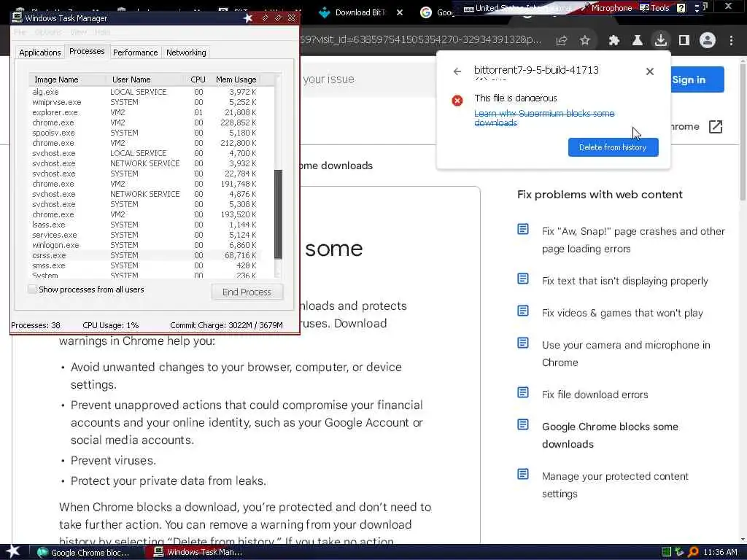Screen dimensions: 747x560
Task: Open the external link icon beside Chrome
Action: coord(716,127)
